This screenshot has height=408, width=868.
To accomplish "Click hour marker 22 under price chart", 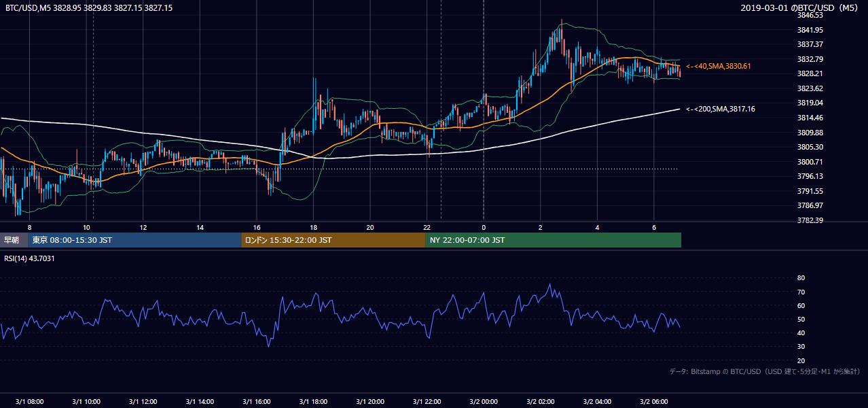I will pos(427,227).
